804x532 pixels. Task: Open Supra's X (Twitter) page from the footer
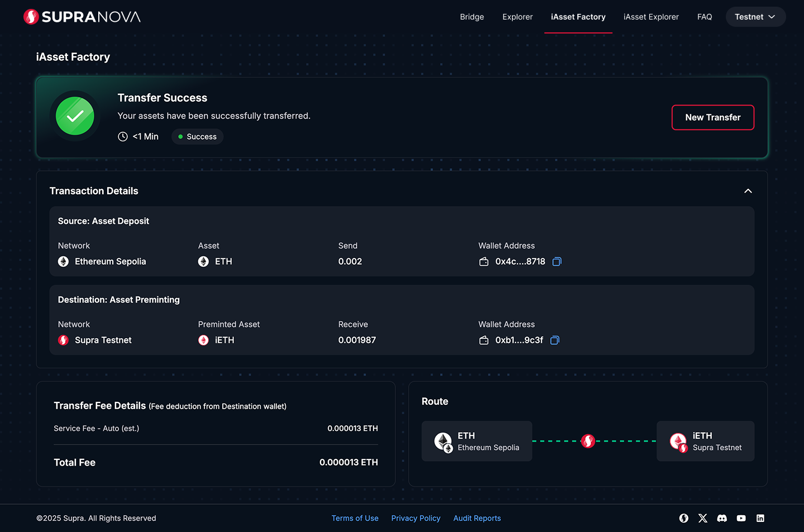point(703,518)
